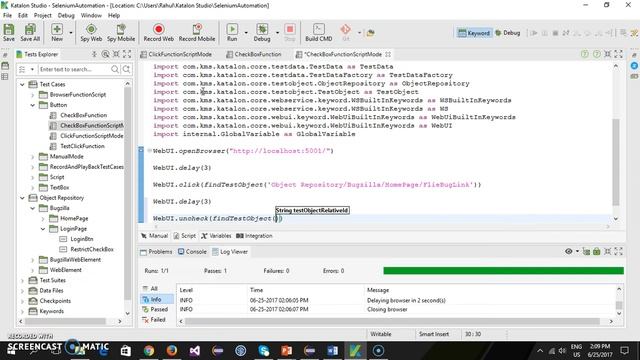Open the Help menu
The width and height of the screenshot is (640, 360).
114,15
